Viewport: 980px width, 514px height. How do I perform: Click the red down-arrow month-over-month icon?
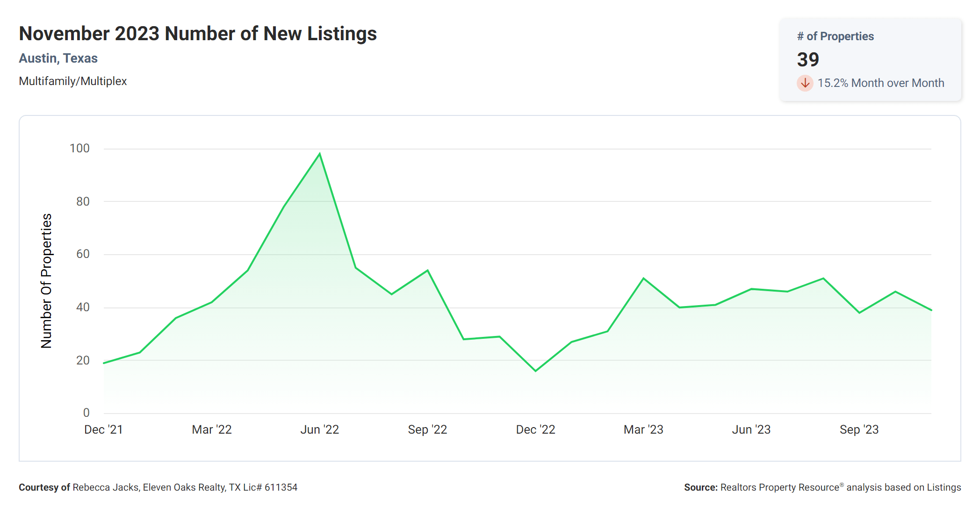pyautogui.click(x=805, y=83)
